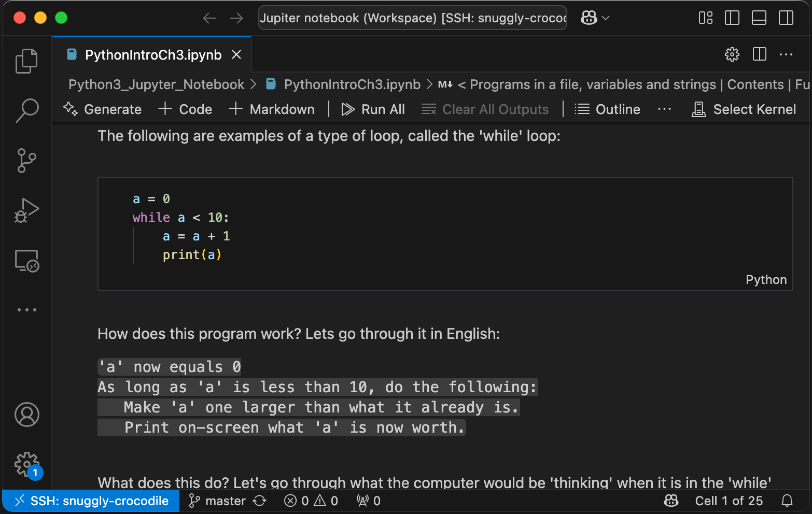Click the workspace search command center field
Viewport: 812px width, 514px height.
[x=412, y=18]
